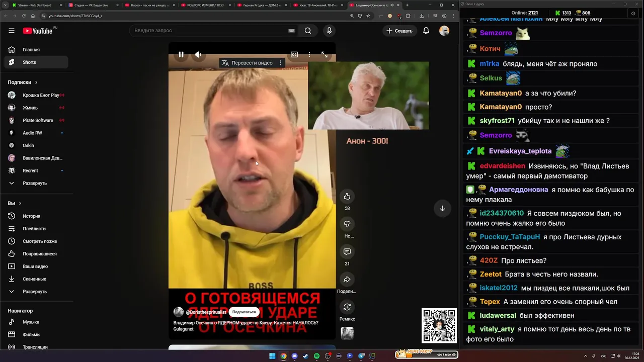The height and width of the screenshot is (362, 644).
Task: Bookmark this page with the star icon
Action: click(368, 16)
